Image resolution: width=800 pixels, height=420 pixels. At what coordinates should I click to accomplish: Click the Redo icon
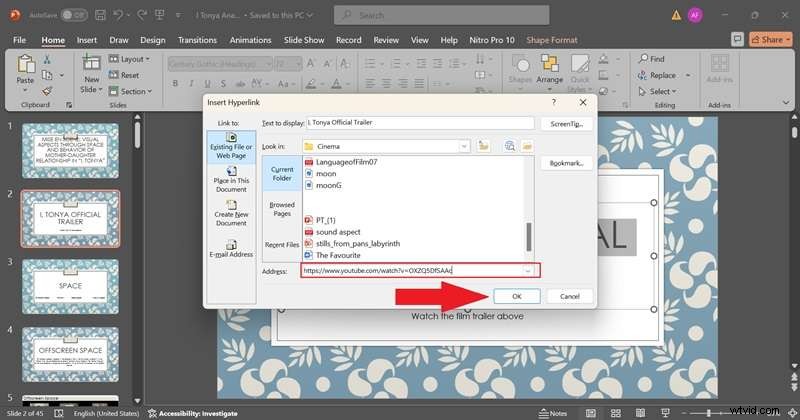(x=140, y=15)
